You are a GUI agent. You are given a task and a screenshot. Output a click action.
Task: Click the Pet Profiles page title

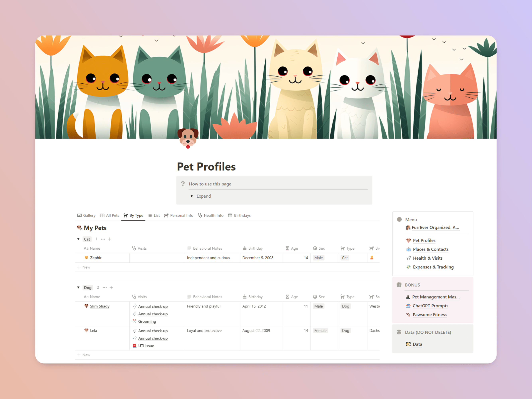(206, 167)
